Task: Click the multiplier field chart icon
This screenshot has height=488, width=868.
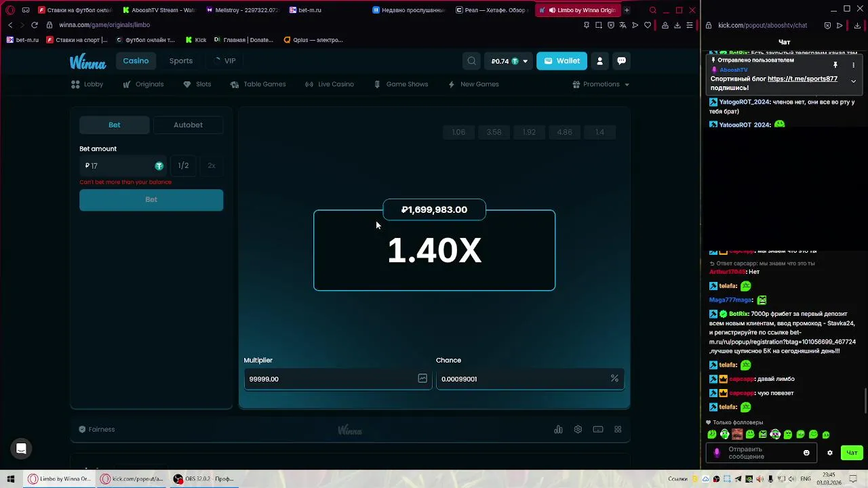Action: [422, 378]
